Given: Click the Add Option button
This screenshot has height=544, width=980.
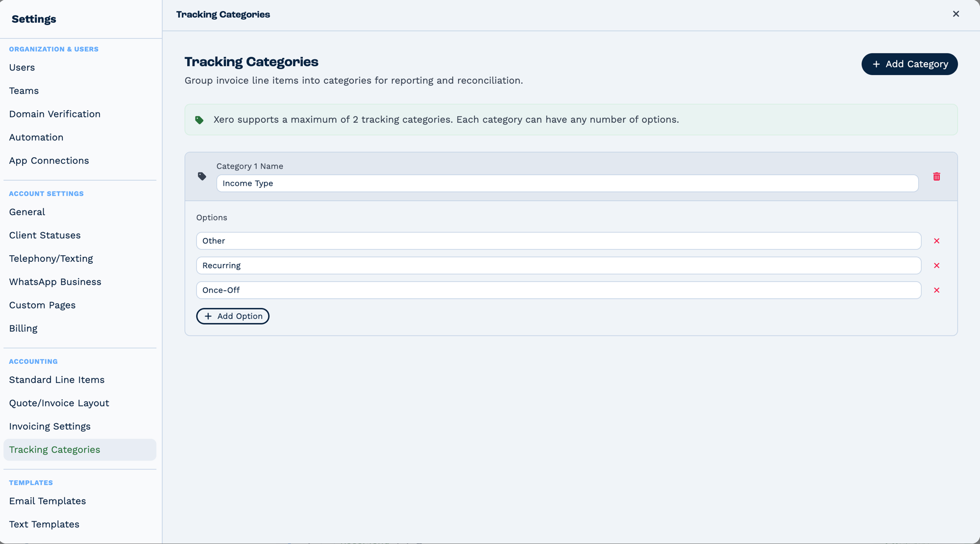Looking at the screenshot, I should (233, 316).
